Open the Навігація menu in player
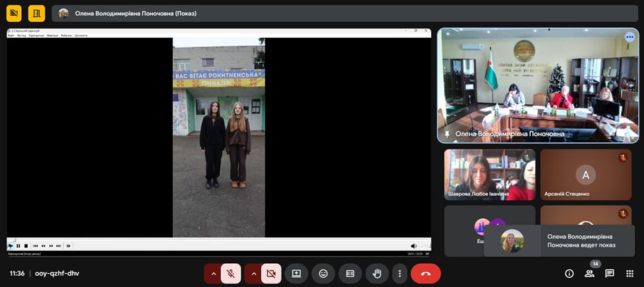 [x=52, y=36]
